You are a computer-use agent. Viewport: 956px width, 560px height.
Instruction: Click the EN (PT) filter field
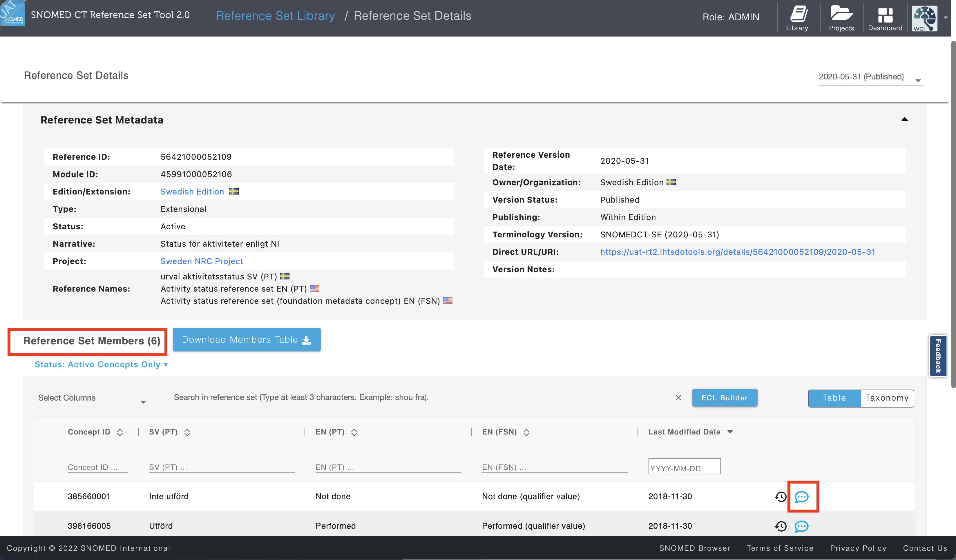[x=388, y=467]
